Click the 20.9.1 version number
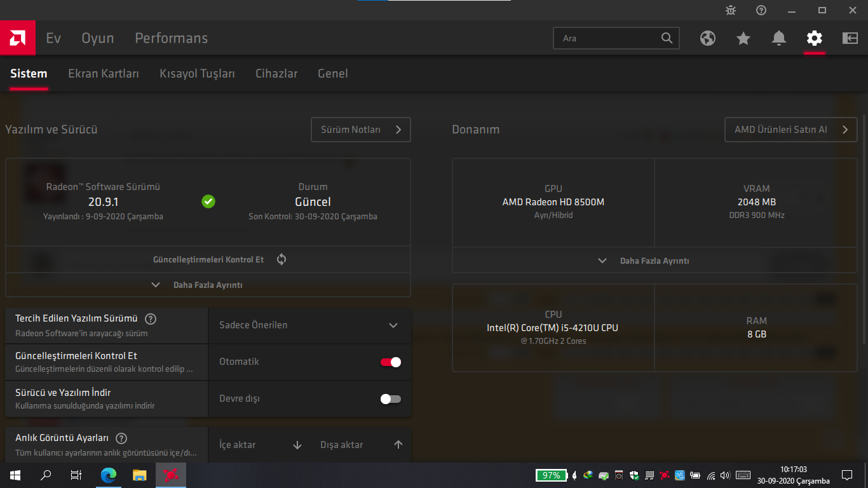The height and width of the screenshot is (488, 868). pyautogui.click(x=104, y=202)
